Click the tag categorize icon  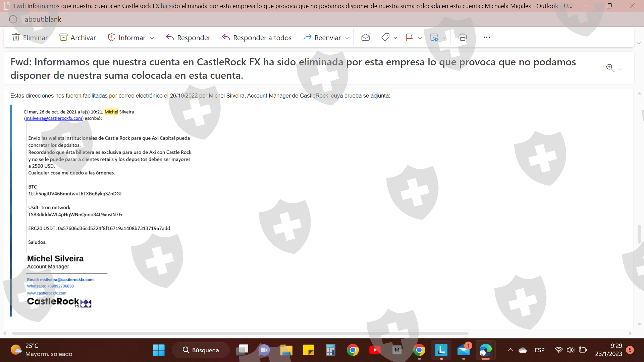pos(385,37)
